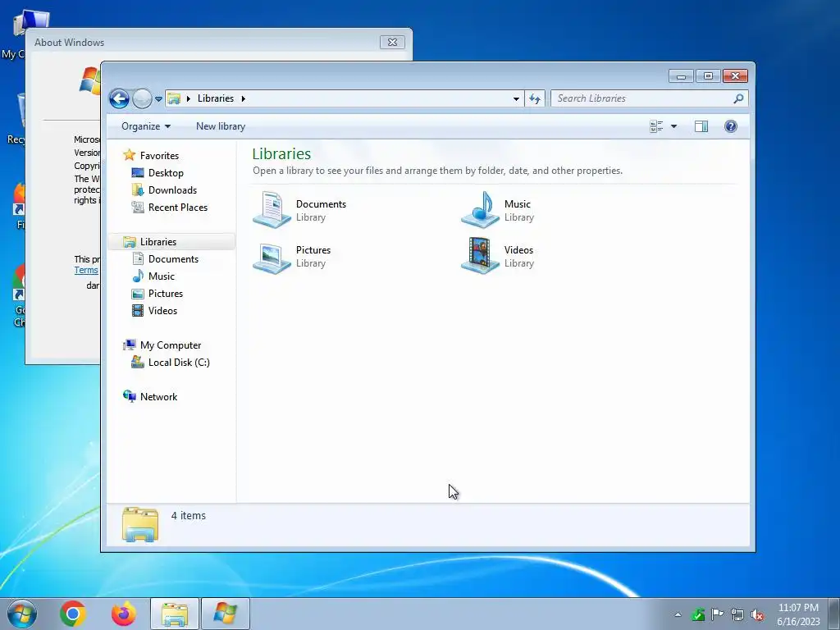The height and width of the screenshot is (630, 840).
Task: Click the muted volume tray icon
Action: click(x=757, y=614)
